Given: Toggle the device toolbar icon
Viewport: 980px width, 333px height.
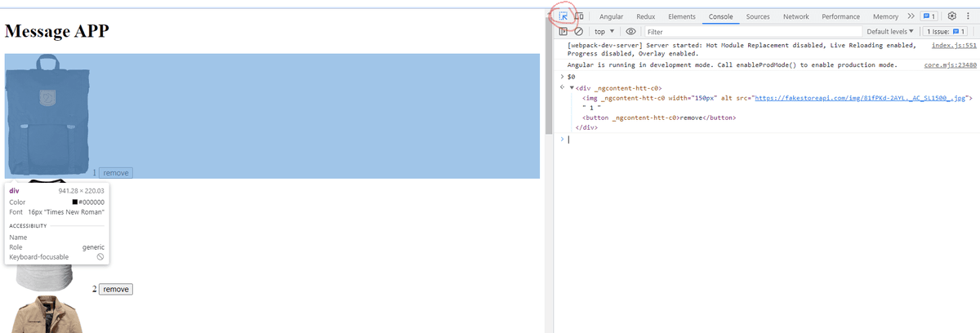Looking at the screenshot, I should [579, 16].
